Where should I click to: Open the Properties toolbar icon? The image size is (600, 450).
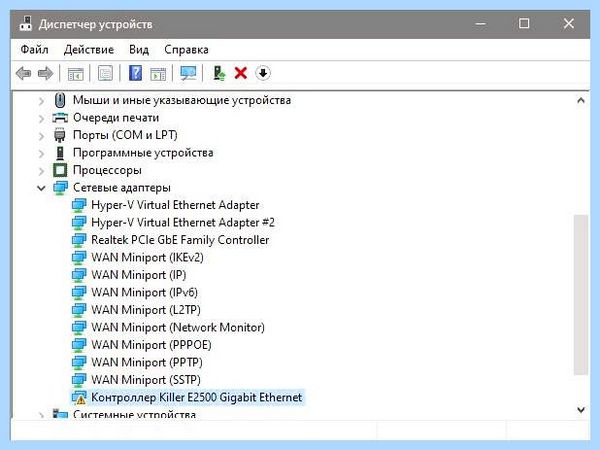click(105, 73)
